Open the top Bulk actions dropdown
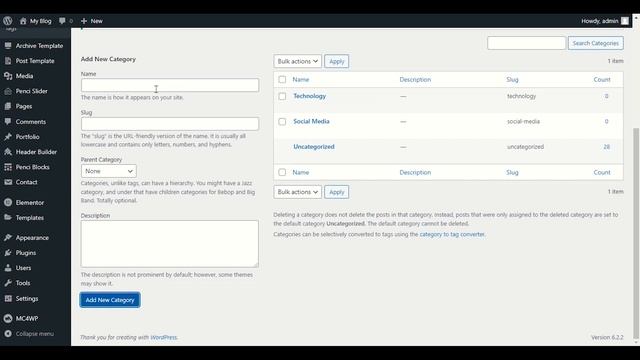This screenshot has height=360, width=640. click(x=298, y=61)
